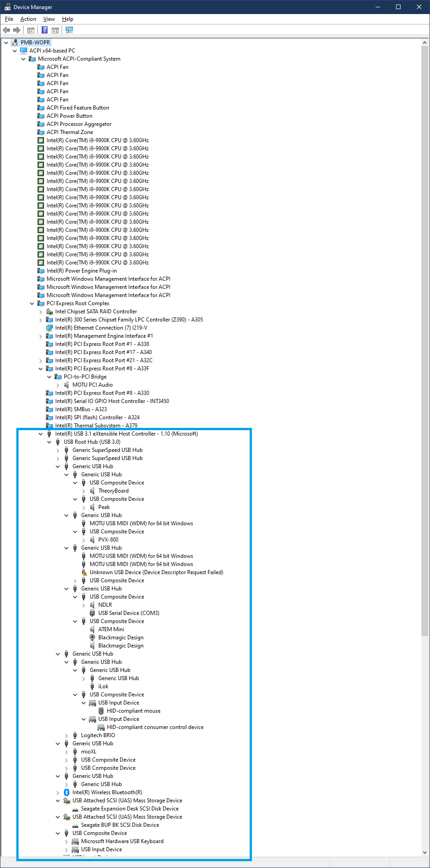
Task: Click the HID-compliant consumer control device icon
Action: (101, 727)
